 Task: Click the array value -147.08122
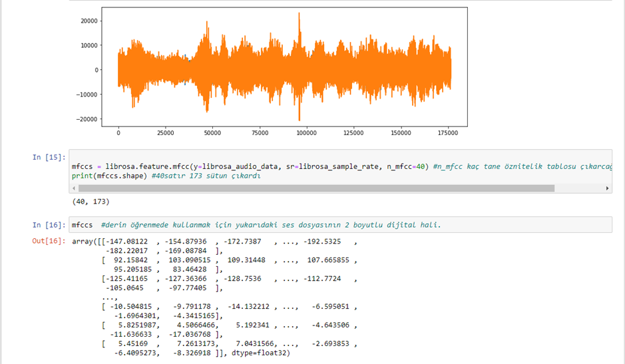[126, 241]
